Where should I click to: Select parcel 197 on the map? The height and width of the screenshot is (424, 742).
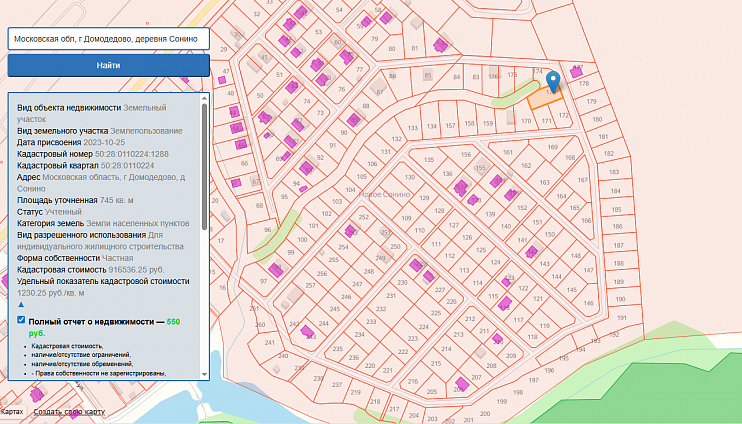tap(534, 380)
